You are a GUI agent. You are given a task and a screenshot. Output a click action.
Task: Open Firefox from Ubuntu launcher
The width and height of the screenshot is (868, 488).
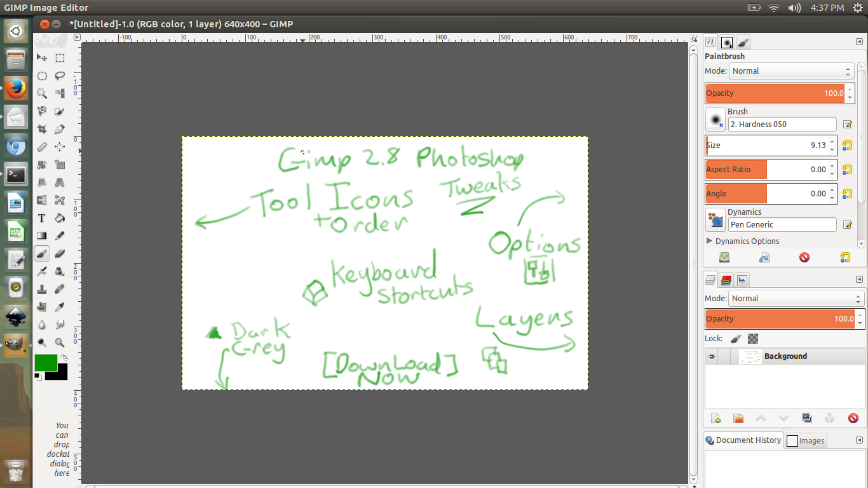tap(16, 88)
